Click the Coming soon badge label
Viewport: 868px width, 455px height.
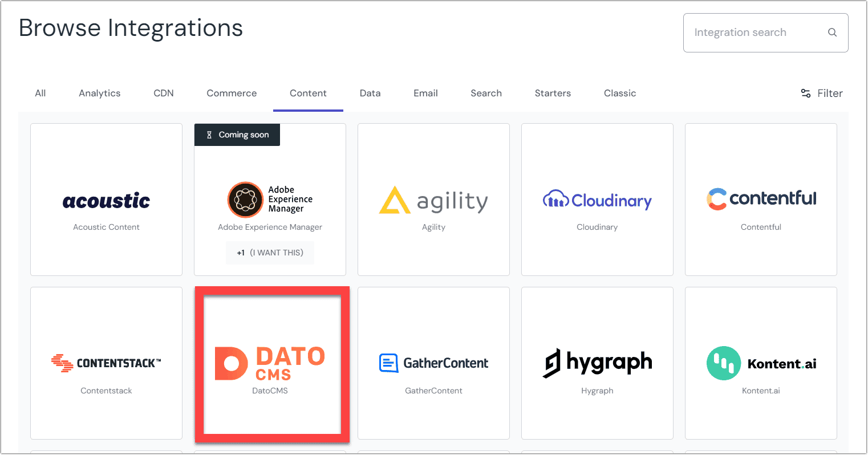tap(244, 135)
